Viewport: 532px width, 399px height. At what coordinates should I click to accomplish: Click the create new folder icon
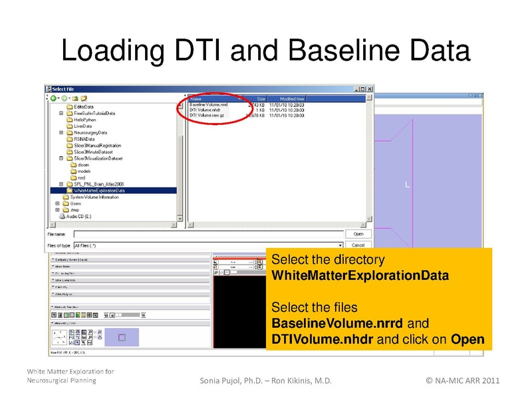[84, 98]
